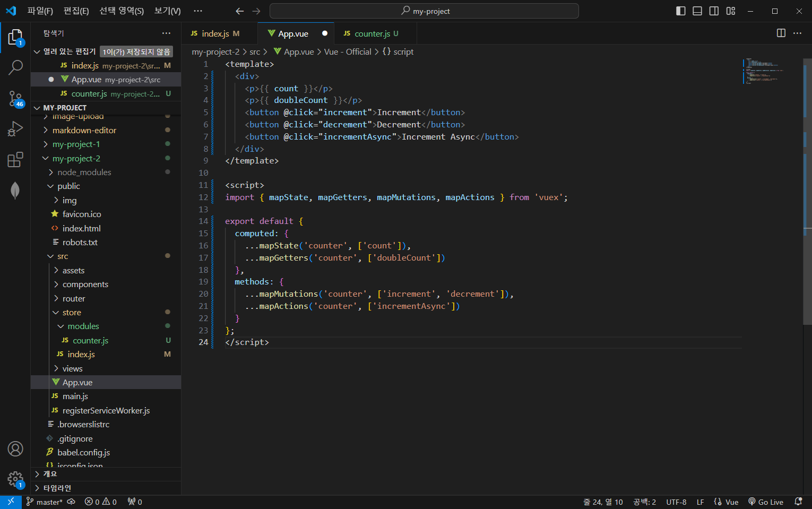Viewport: 812px width, 509px height.
Task: Open the Source Control view
Action: 15,98
